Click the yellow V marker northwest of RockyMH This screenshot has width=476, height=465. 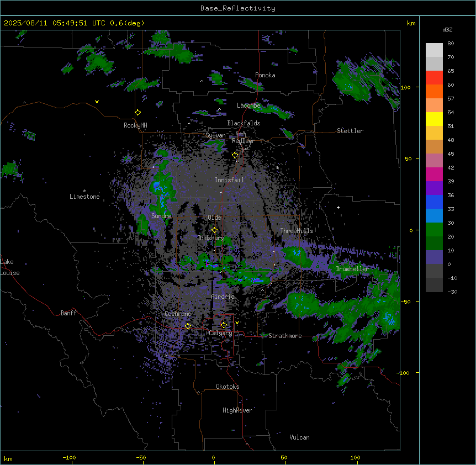tap(97, 102)
